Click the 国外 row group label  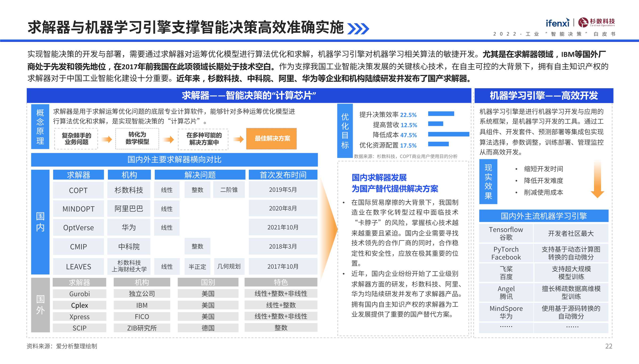[x=40, y=305]
